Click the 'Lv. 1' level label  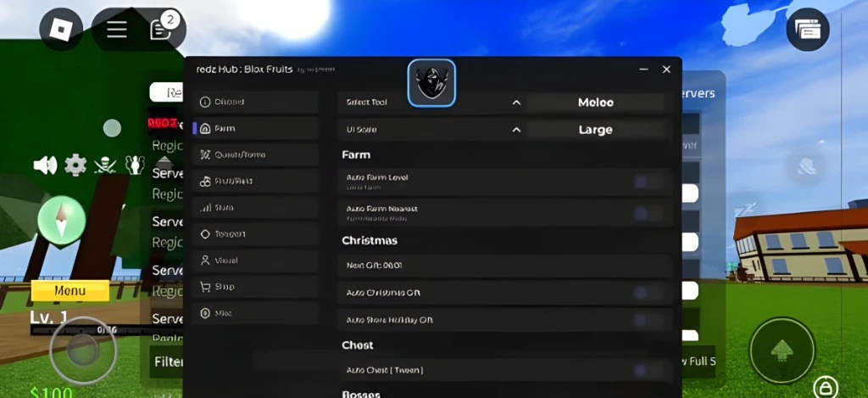coord(48,317)
